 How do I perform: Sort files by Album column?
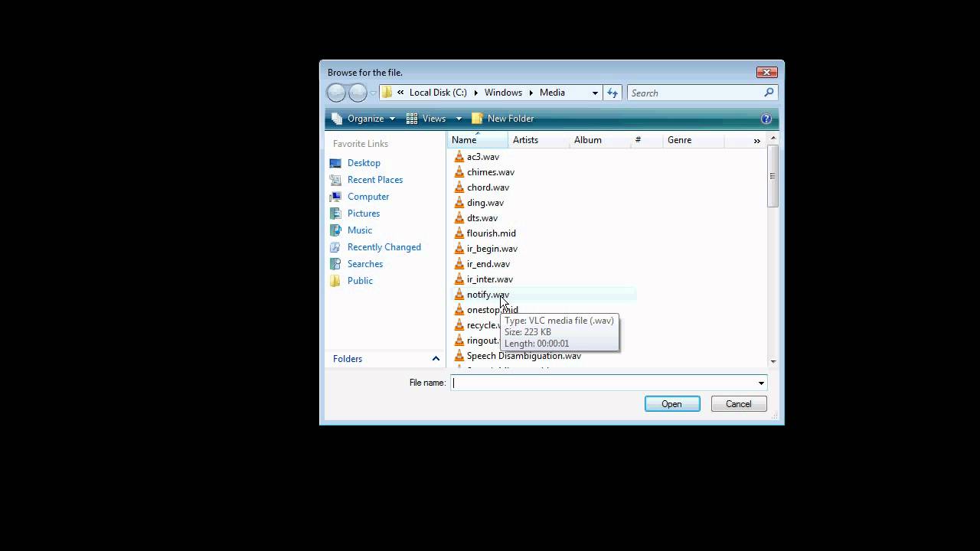pos(600,140)
